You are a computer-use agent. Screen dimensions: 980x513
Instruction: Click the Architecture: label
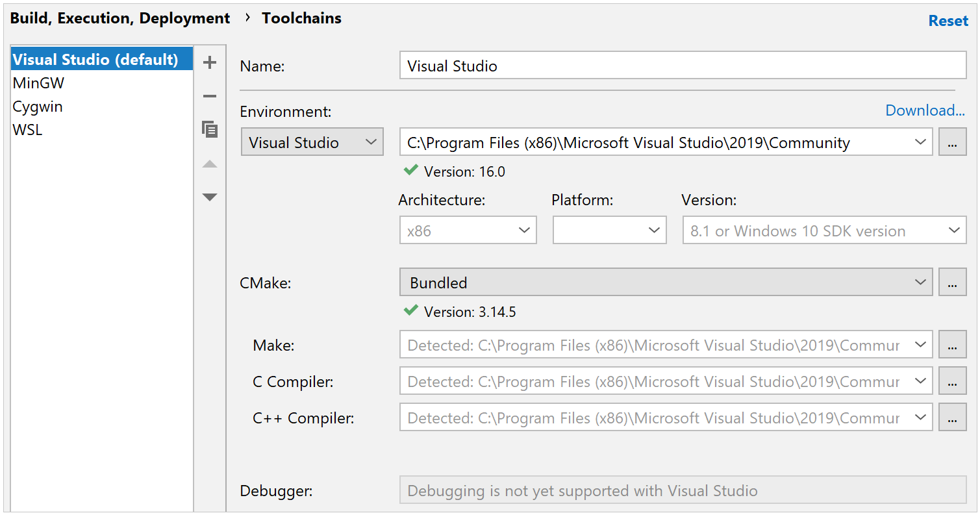[442, 200]
